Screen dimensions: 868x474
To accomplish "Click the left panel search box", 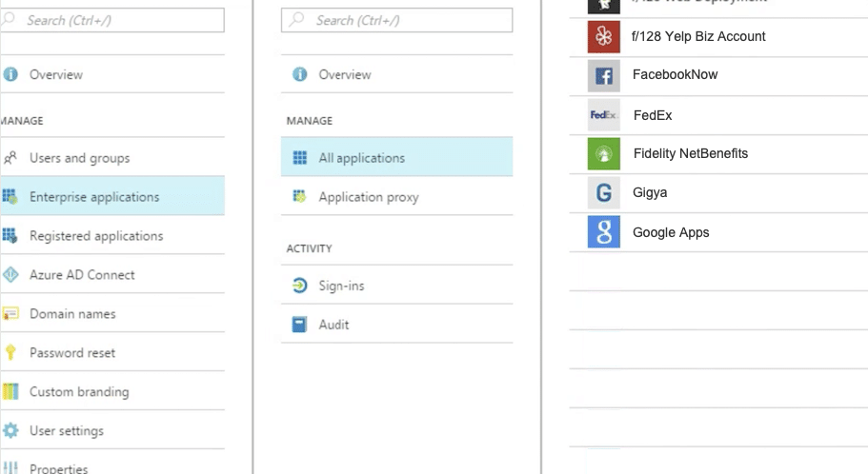I will 112,21.
